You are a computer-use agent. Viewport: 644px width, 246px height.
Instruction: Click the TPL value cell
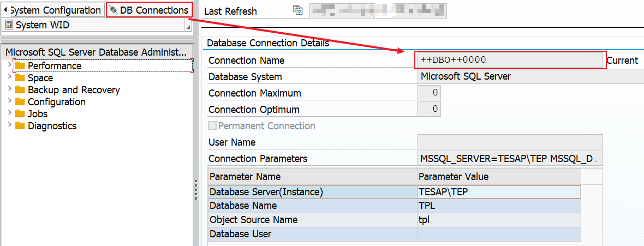tap(499, 206)
